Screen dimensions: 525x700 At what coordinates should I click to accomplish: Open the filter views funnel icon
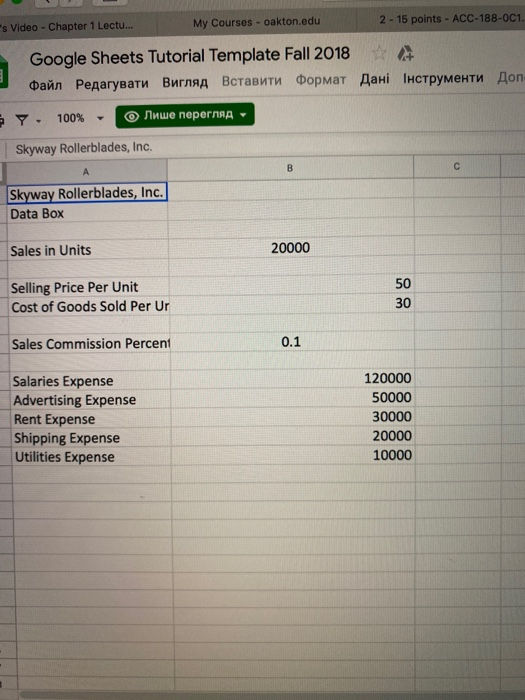[x=22, y=120]
